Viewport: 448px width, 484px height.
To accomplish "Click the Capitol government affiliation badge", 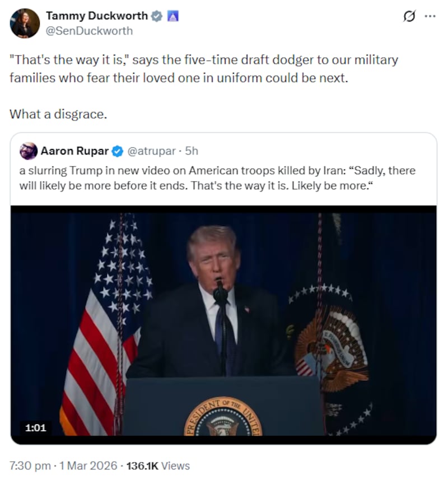I will (174, 16).
